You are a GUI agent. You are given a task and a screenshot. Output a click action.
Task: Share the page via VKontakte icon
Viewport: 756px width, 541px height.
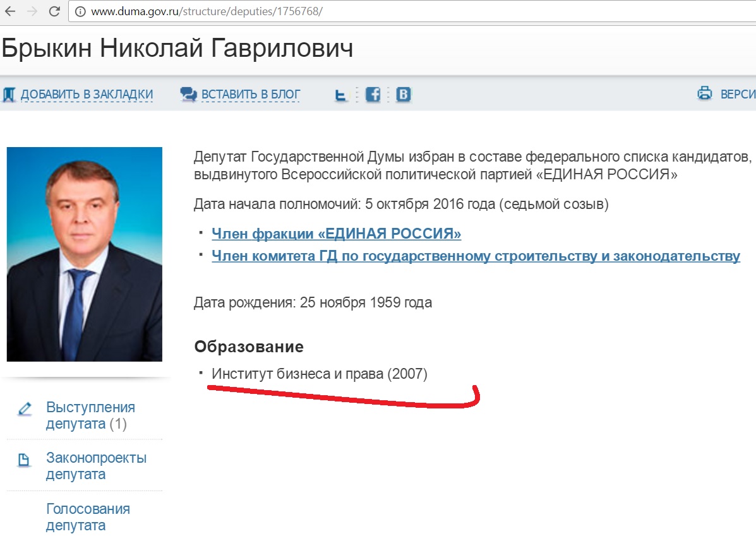tap(404, 95)
